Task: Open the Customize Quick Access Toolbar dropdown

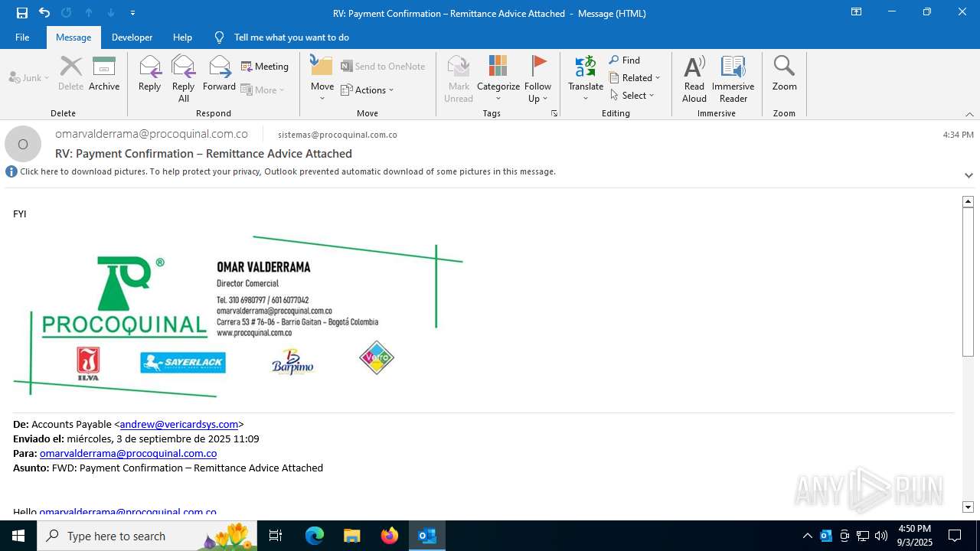Action: point(133,13)
